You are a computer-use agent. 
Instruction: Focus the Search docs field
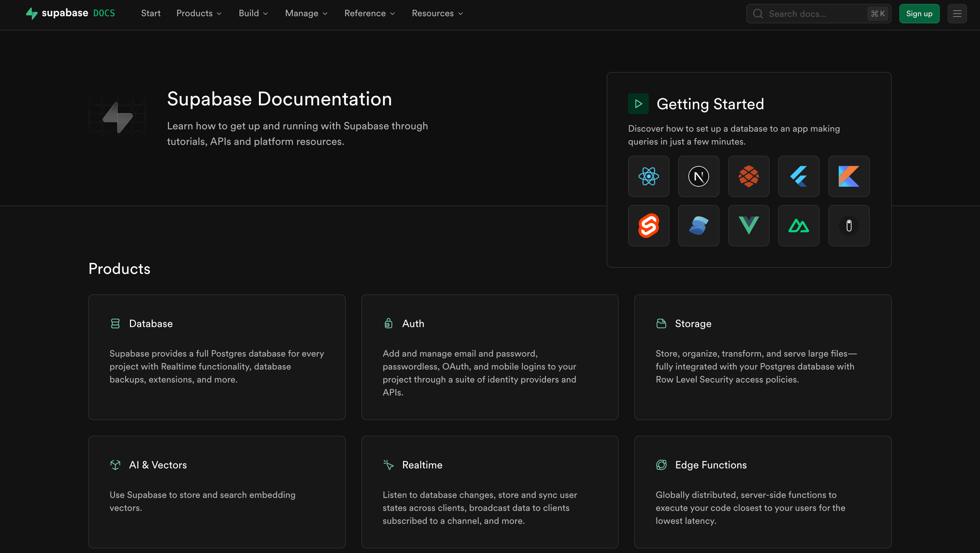coord(818,14)
